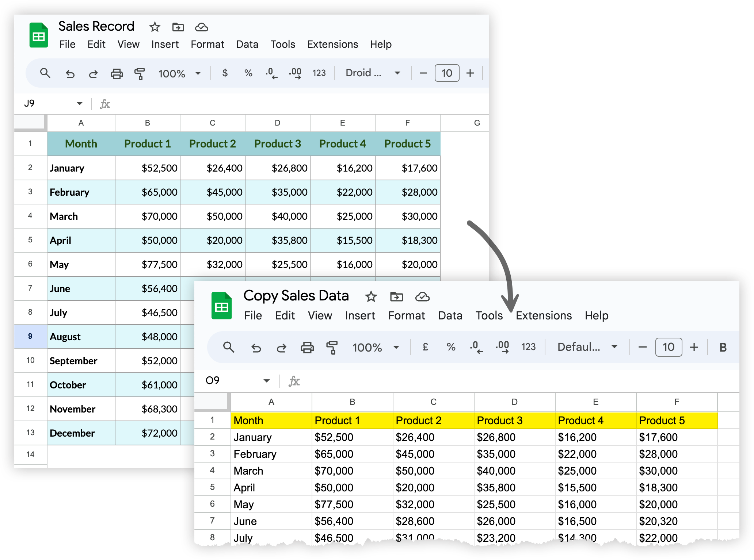Open more number formats via the 123 icon

click(x=319, y=73)
